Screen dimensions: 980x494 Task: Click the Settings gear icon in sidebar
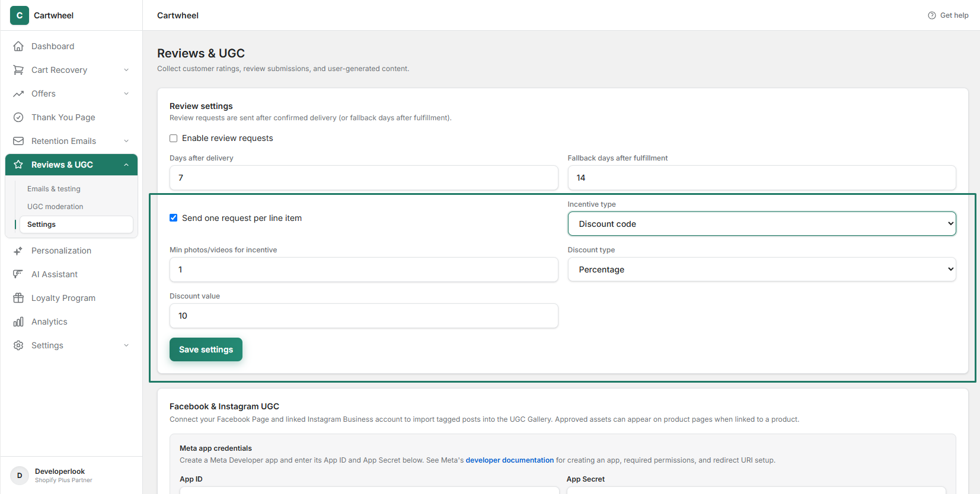(18, 345)
